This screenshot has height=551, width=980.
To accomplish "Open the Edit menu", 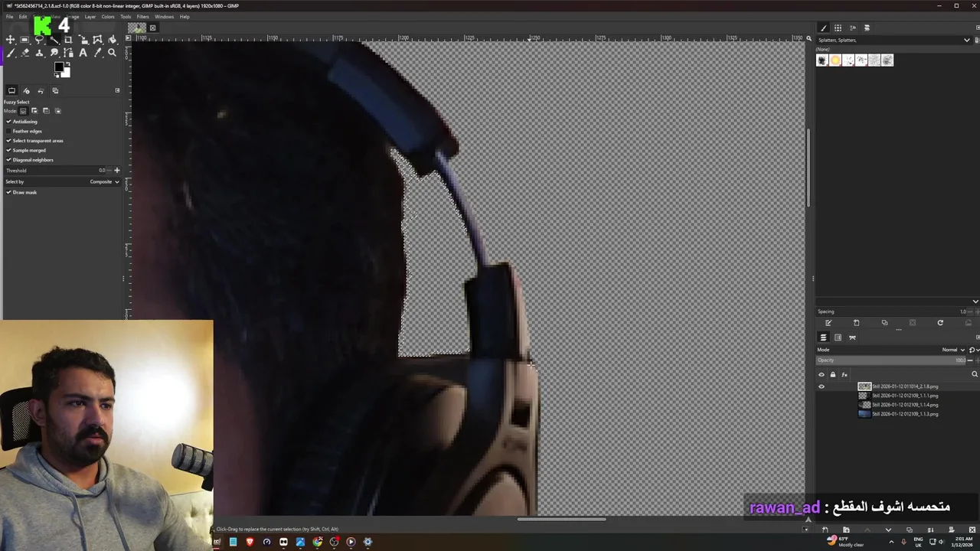I will pos(23,17).
